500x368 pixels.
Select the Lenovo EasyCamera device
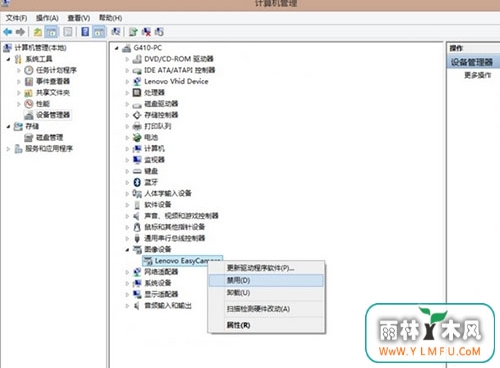[x=182, y=261]
